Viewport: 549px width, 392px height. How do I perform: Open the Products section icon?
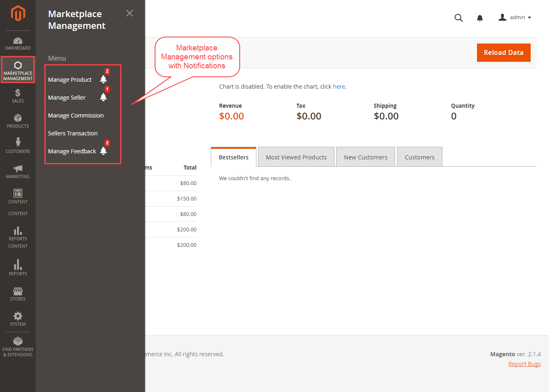(x=18, y=120)
